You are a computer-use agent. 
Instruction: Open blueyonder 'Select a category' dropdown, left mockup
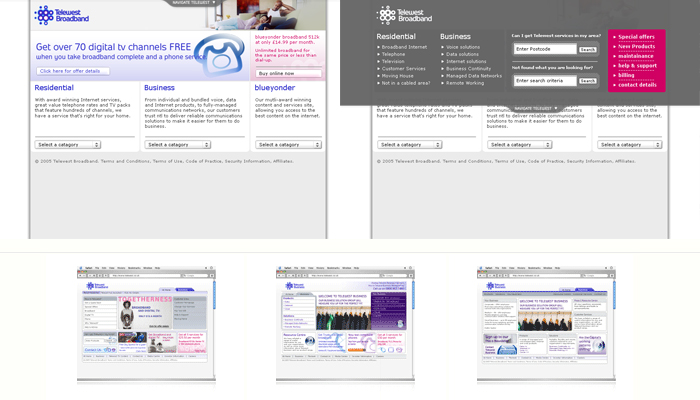coord(288,145)
